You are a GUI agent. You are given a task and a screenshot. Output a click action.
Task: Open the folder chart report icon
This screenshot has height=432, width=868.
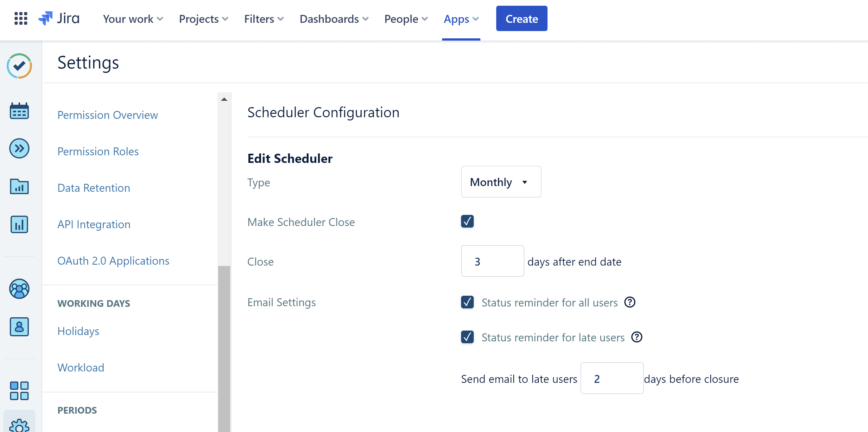coord(19,186)
